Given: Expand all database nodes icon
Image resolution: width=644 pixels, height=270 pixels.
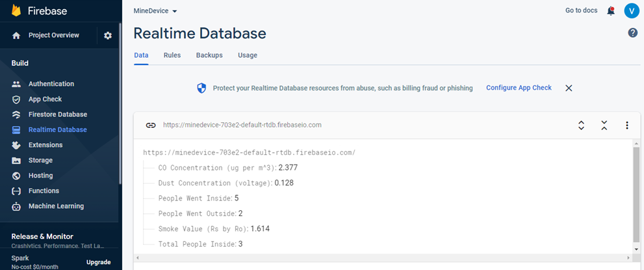Looking at the screenshot, I should [581, 126].
